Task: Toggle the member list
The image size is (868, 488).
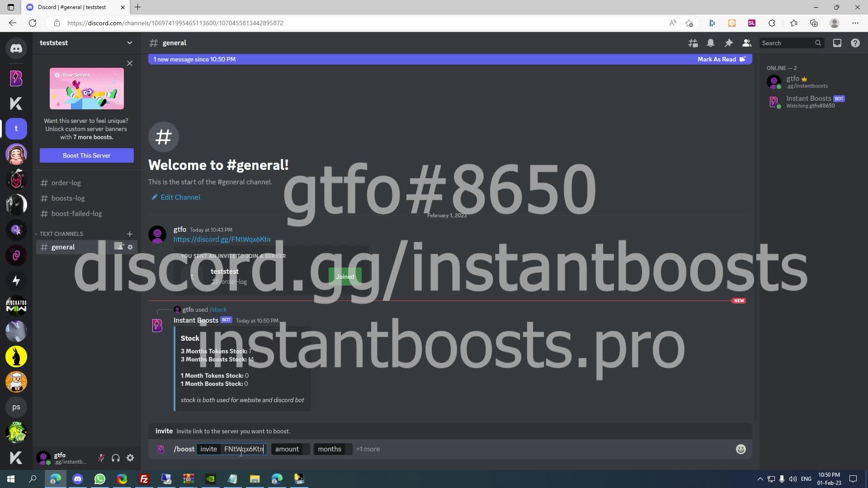Action: (746, 42)
